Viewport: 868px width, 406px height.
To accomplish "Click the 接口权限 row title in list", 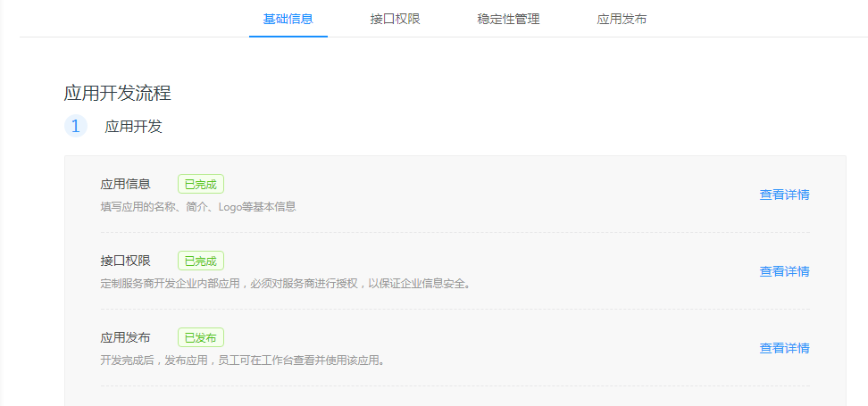I will click(126, 261).
